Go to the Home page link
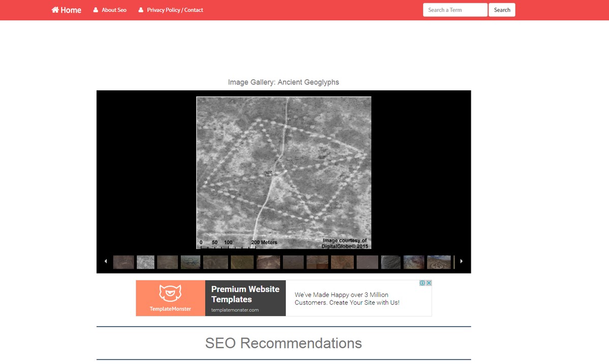 67,10
